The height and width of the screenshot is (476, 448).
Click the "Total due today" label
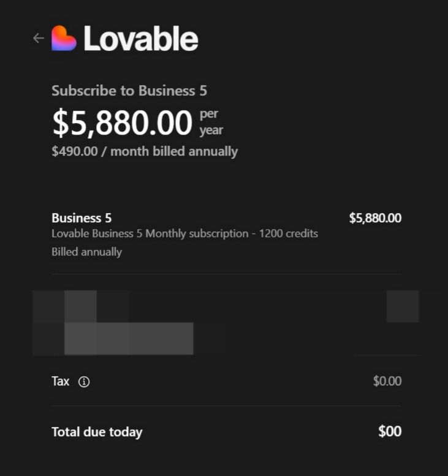pos(97,432)
